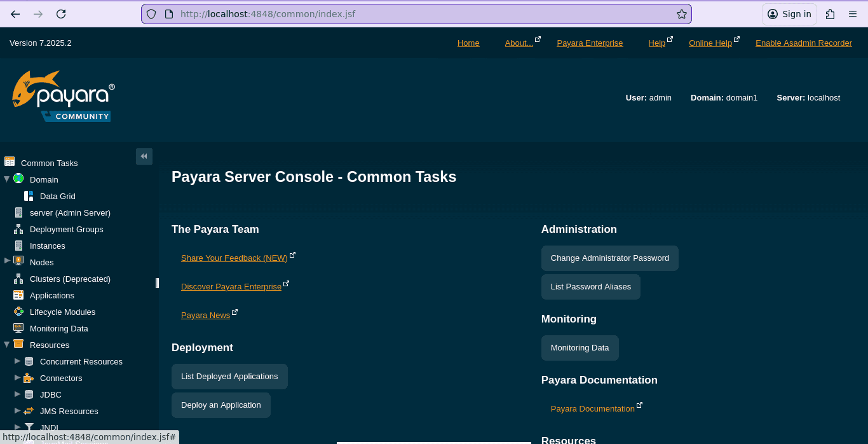Open Share Your Feedback link

point(234,258)
